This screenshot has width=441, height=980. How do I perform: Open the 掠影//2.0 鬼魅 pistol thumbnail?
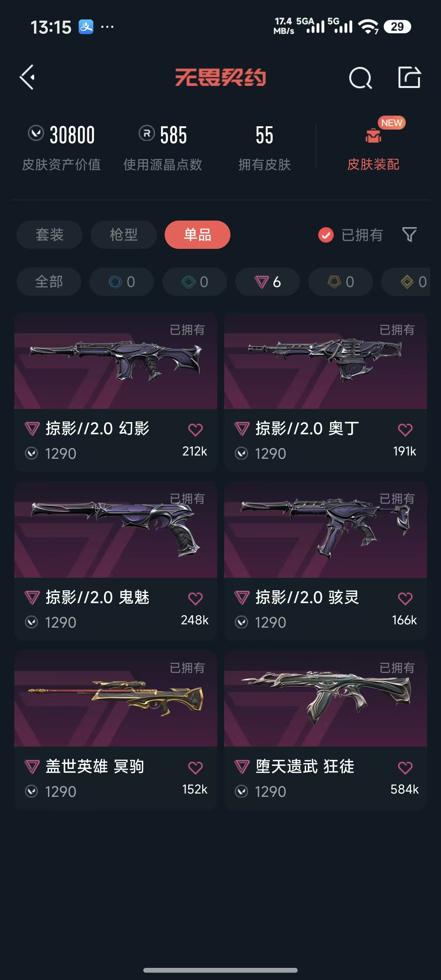(116, 530)
